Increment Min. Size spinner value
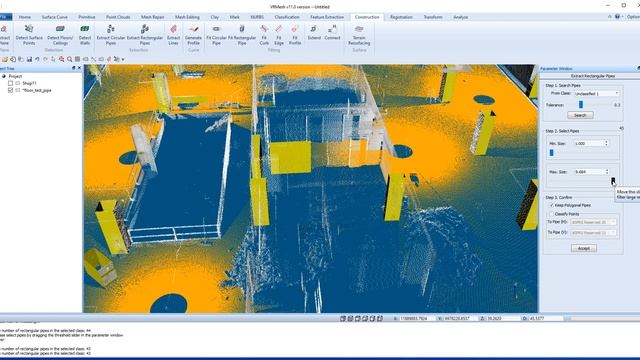640x360 pixels. click(x=606, y=142)
